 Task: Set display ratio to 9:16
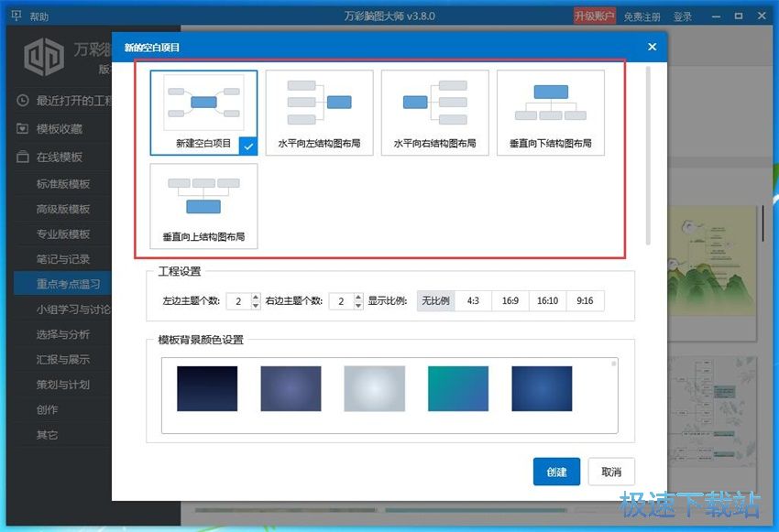pos(585,300)
